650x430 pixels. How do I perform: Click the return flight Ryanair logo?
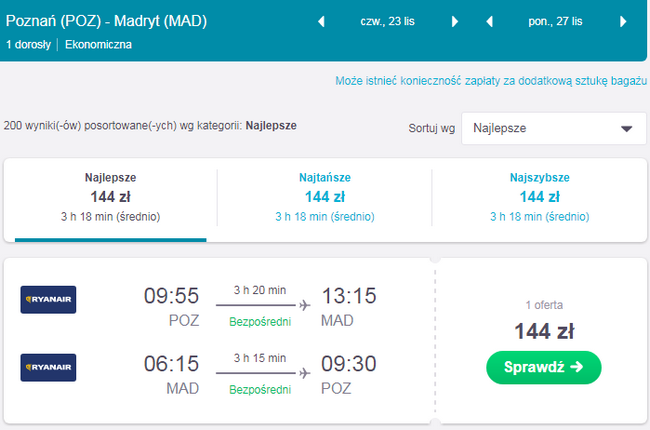tap(48, 368)
